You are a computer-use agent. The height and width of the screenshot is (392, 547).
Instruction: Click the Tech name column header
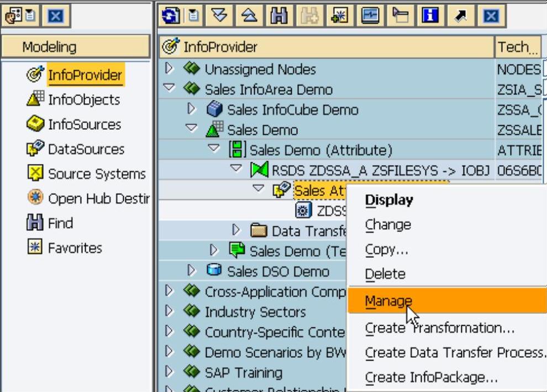pos(518,47)
